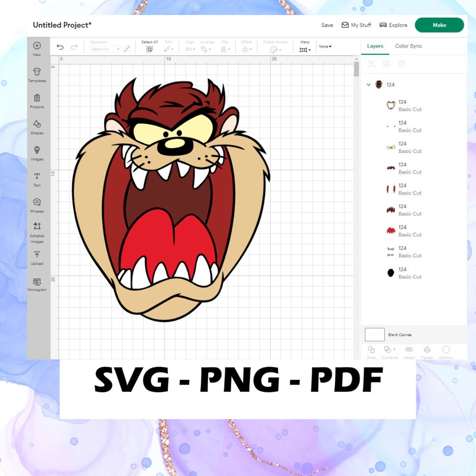The image size is (476, 476).
Task: Click the Undo arrow
Action: [x=59, y=47]
